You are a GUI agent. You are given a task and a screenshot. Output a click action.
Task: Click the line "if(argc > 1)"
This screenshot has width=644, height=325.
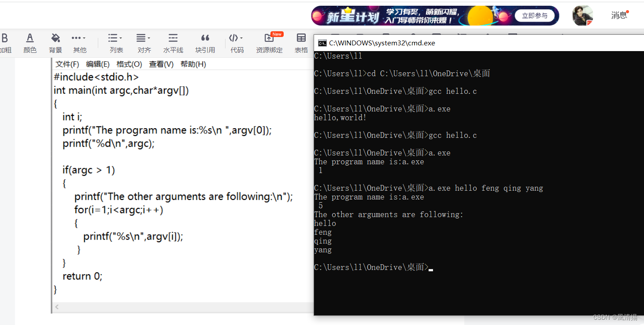tap(89, 170)
